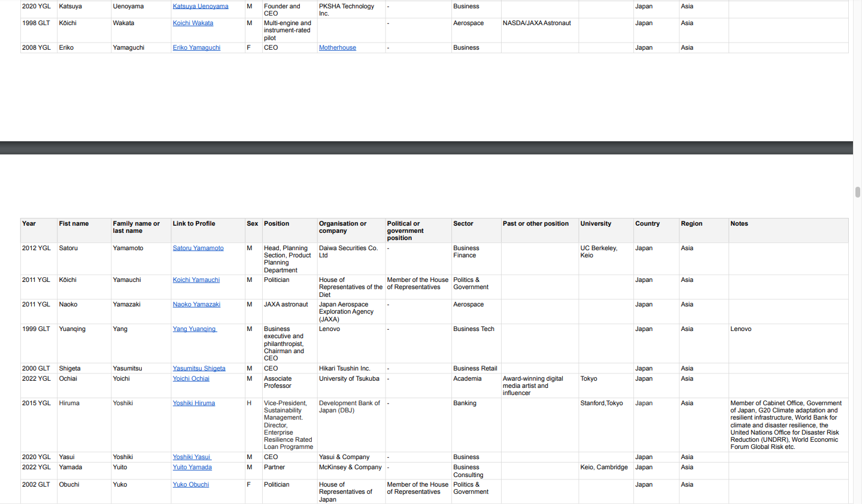862x504 pixels.
Task: Click 'Japan Aerospace Exploration Agency (JAXA)' cell
Action: (351, 311)
